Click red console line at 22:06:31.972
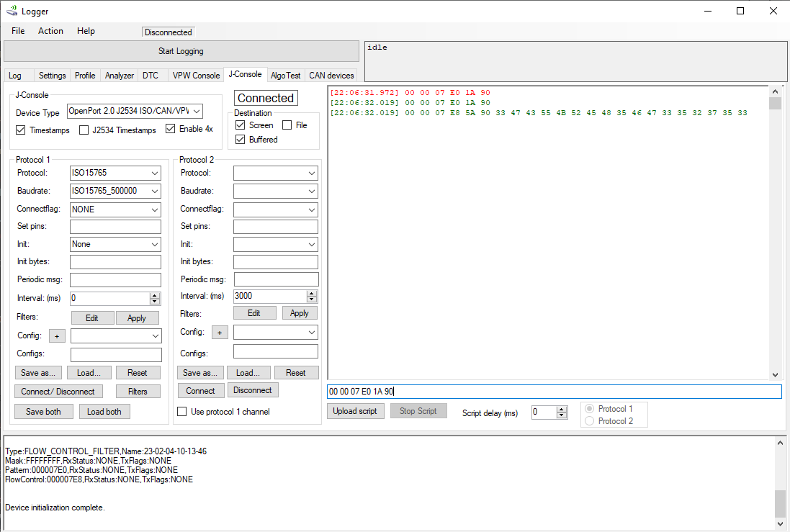Screen dimensions: 790x532 coord(410,93)
